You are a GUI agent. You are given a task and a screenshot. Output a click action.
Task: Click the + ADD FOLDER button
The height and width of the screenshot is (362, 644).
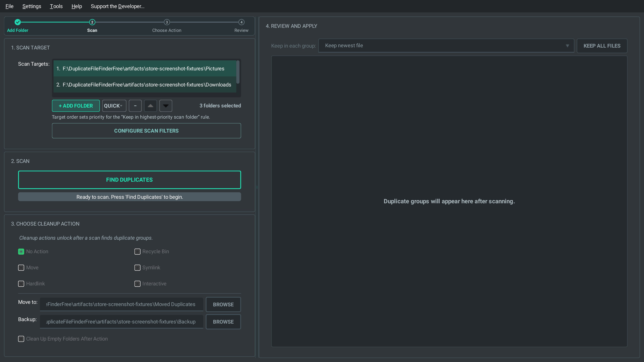click(76, 106)
